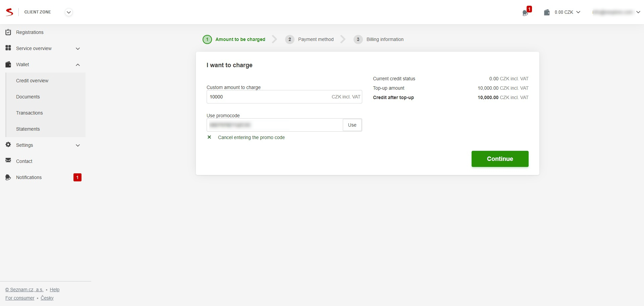Click the Settings gear icon in the sidebar
The image size is (644, 306).
coord(8,145)
